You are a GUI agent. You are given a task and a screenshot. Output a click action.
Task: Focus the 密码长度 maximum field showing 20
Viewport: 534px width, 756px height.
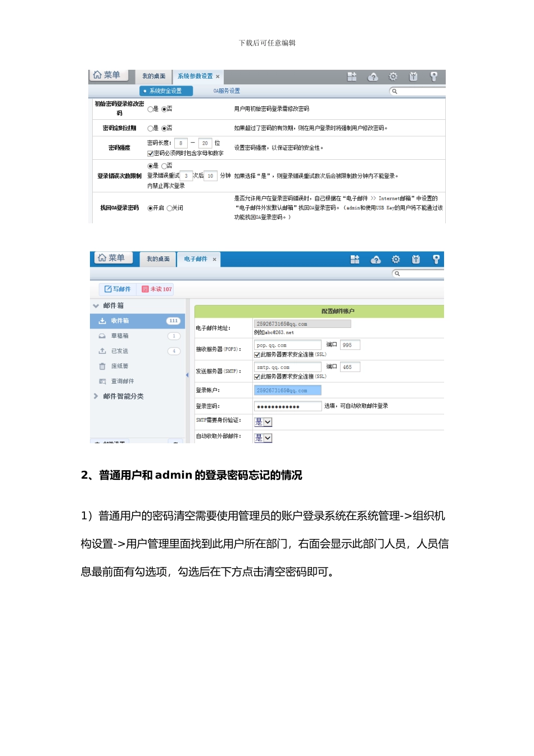click(x=205, y=143)
